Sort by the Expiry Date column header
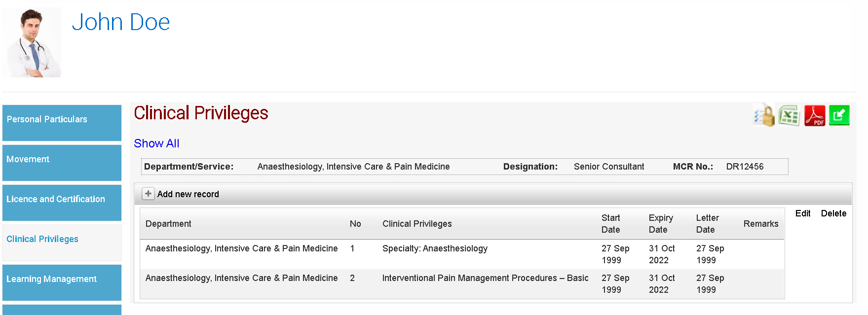 (661, 224)
